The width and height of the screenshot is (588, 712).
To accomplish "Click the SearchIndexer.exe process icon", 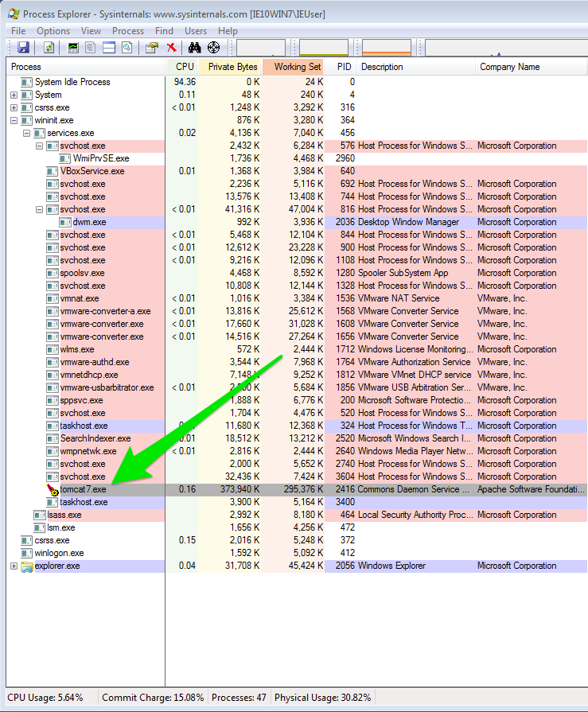I will point(53,438).
